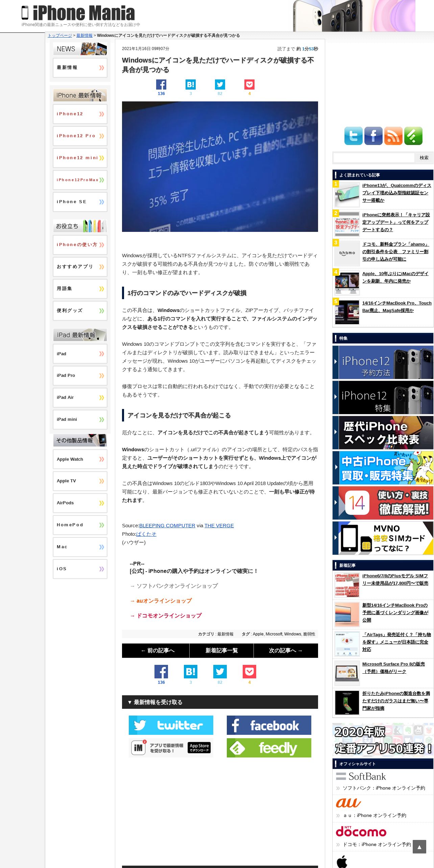
Task: Open the BLEEPING COMPUTER source link
Action: point(167,526)
